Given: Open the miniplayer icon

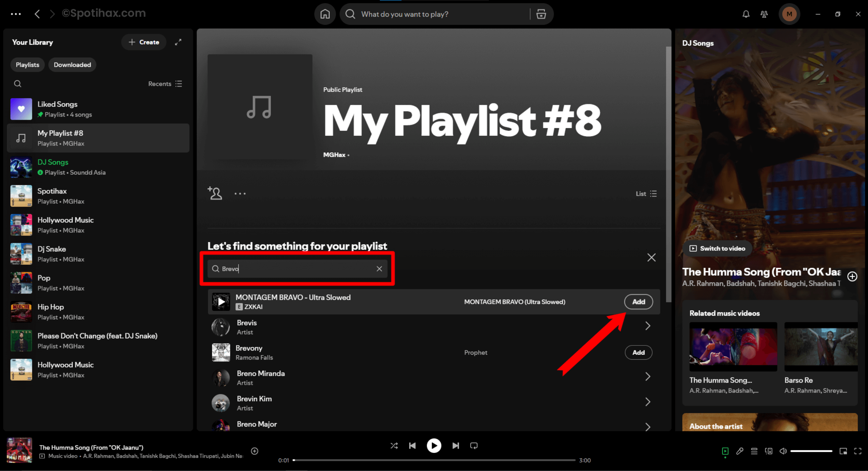Looking at the screenshot, I should (x=843, y=451).
